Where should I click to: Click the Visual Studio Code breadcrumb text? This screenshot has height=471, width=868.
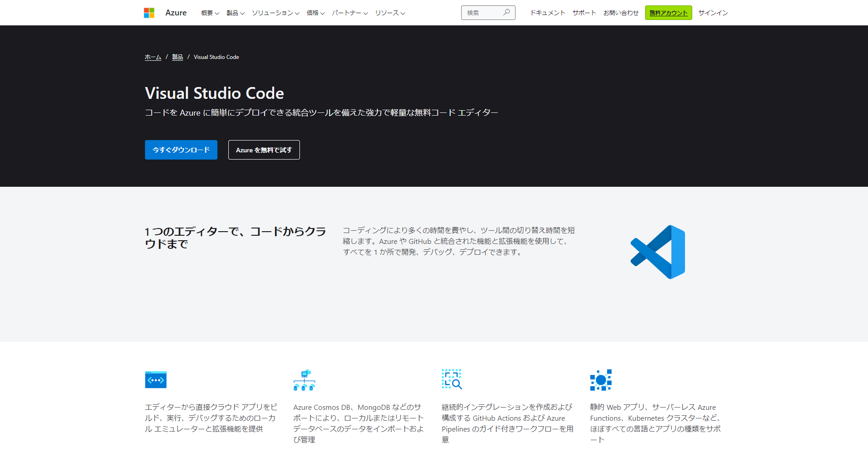217,57
